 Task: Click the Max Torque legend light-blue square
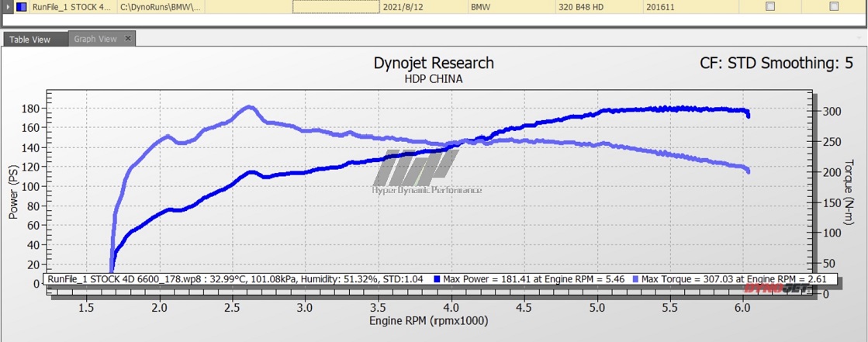[x=638, y=279]
